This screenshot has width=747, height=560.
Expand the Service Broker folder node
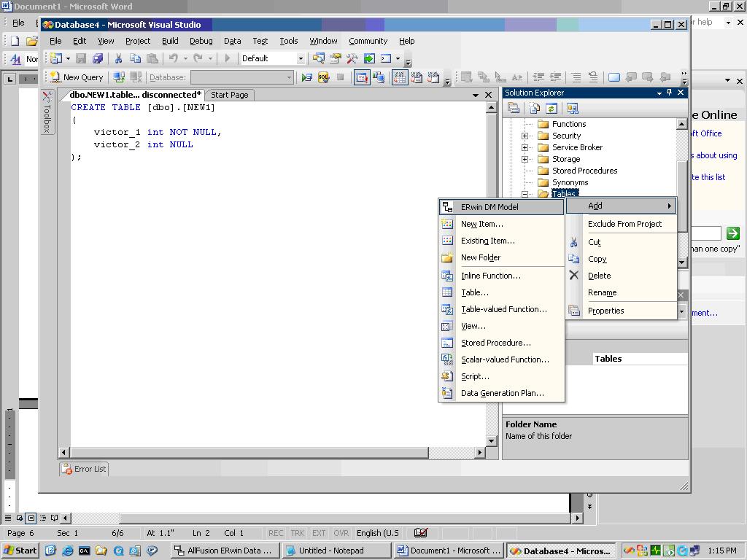[525, 147]
